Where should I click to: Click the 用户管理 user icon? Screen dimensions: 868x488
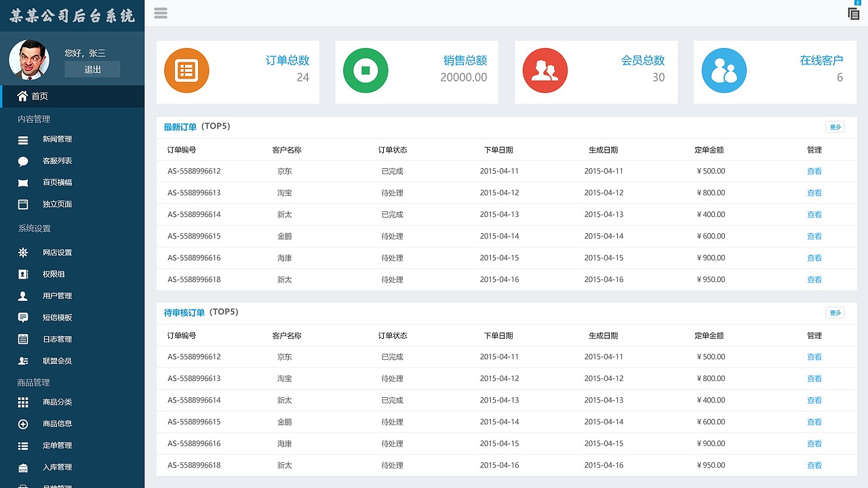22,296
